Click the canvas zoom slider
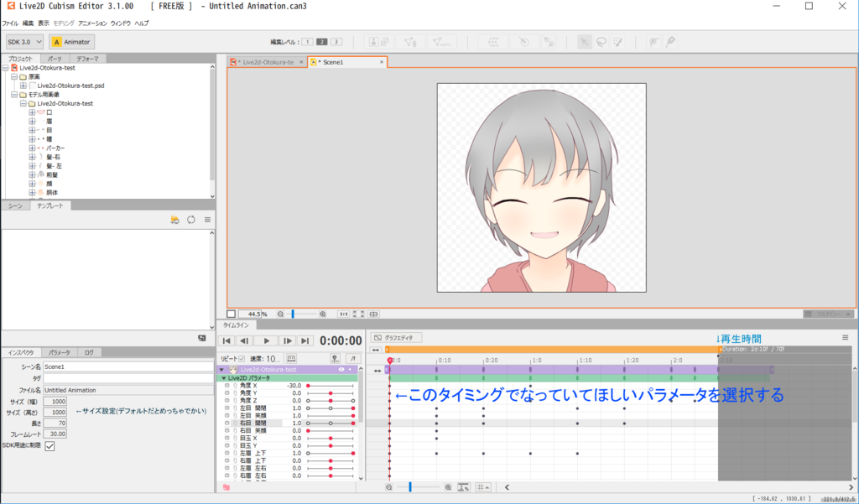The image size is (859, 504). click(x=299, y=314)
